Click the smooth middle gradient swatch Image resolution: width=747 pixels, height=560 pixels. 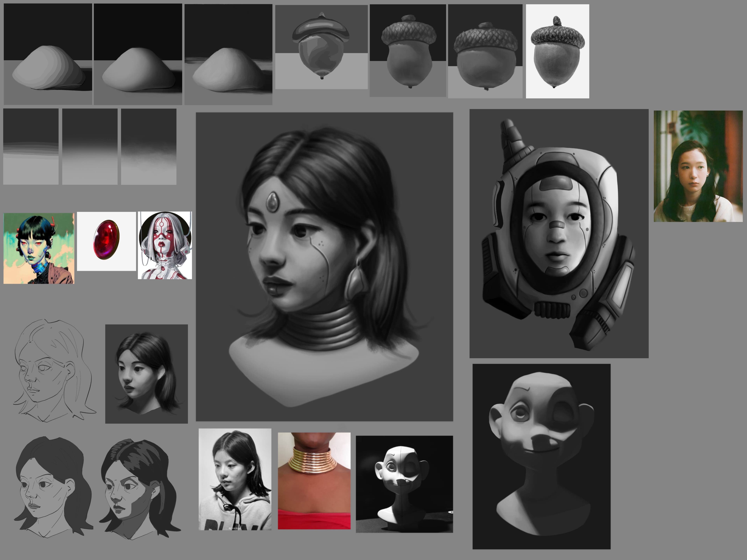click(90, 146)
